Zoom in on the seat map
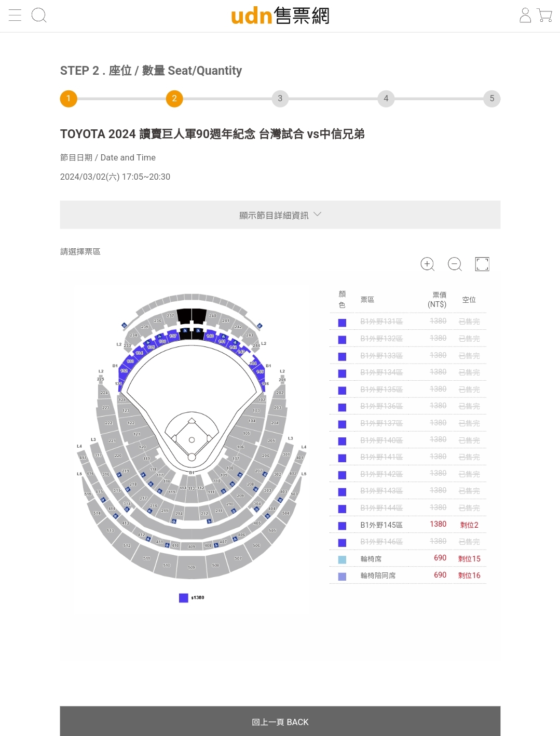 tap(427, 264)
